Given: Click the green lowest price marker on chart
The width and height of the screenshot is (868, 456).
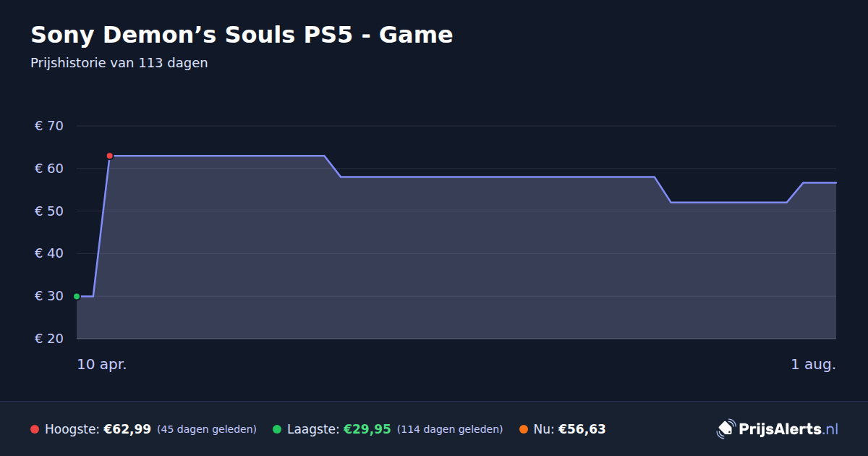Looking at the screenshot, I should coord(77,296).
